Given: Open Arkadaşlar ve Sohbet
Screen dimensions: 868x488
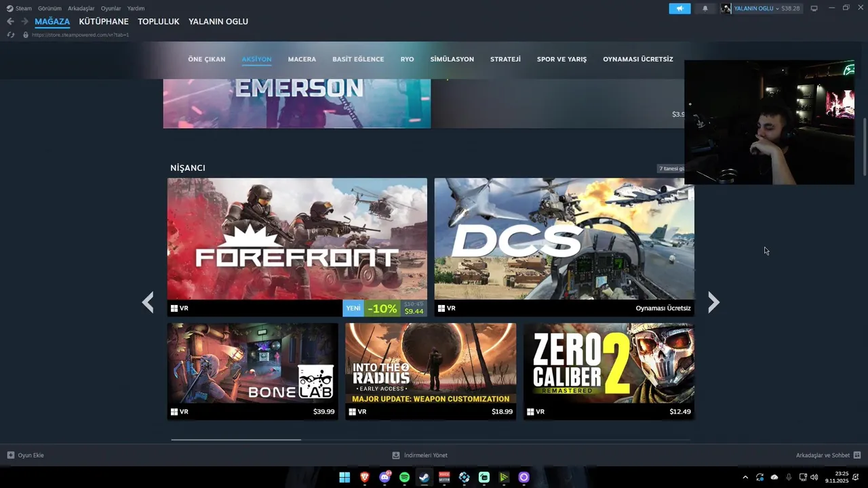Looking at the screenshot, I should click(828, 455).
